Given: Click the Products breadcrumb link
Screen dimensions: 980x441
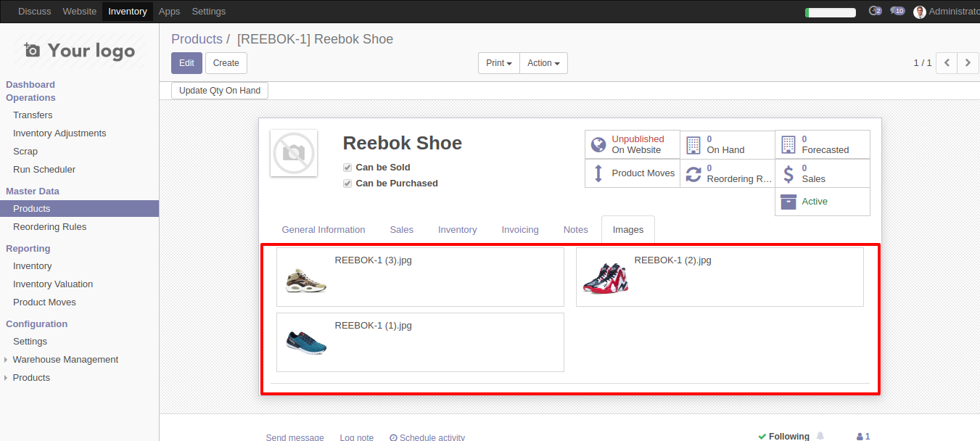Looking at the screenshot, I should tap(197, 39).
